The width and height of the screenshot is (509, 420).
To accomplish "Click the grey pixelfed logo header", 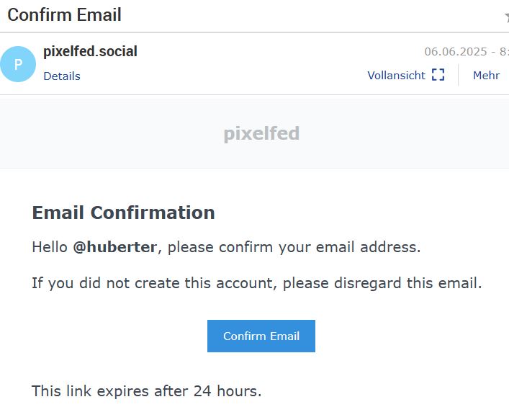I will click(261, 133).
